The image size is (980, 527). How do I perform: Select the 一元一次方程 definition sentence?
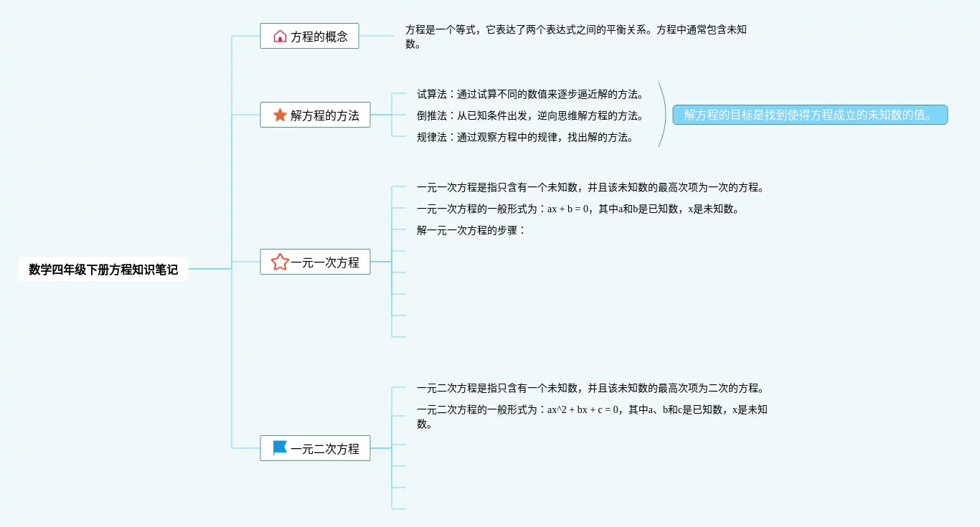click(590, 188)
